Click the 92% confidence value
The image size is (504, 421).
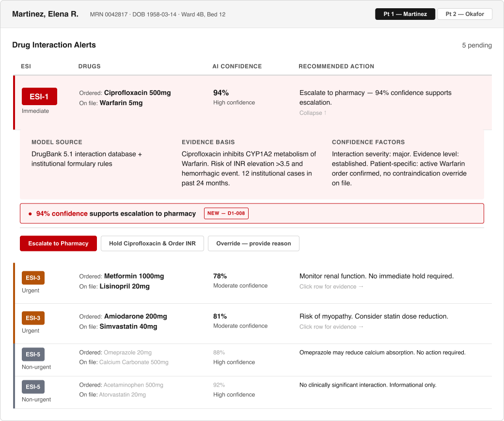(x=219, y=385)
